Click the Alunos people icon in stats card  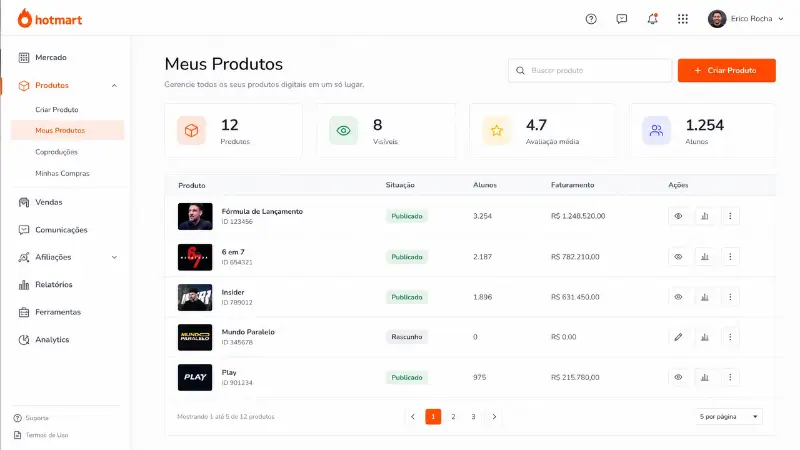[x=656, y=131]
